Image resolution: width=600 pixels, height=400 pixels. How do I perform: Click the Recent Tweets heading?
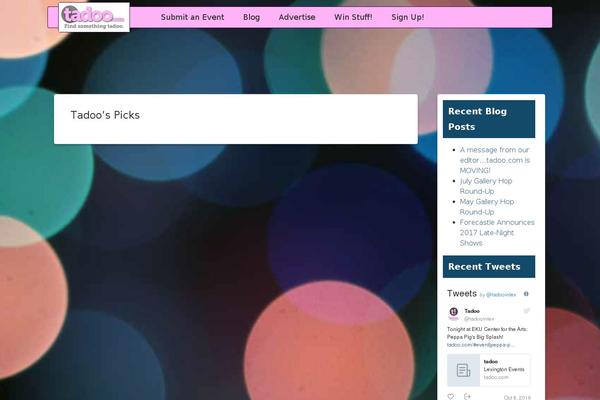489,267
